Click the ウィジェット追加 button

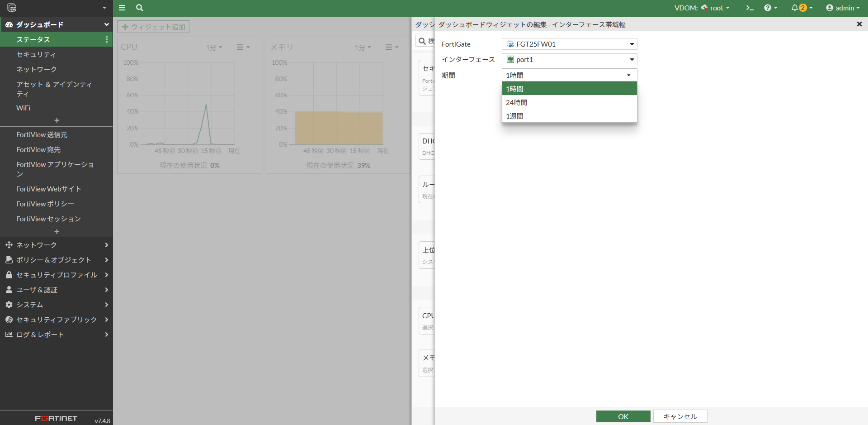coord(153,27)
